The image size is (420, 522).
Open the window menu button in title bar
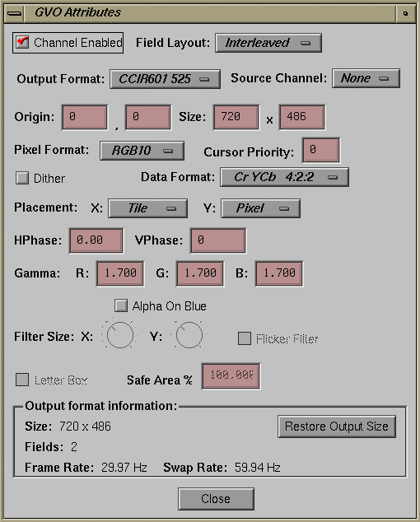pyautogui.click(x=14, y=13)
